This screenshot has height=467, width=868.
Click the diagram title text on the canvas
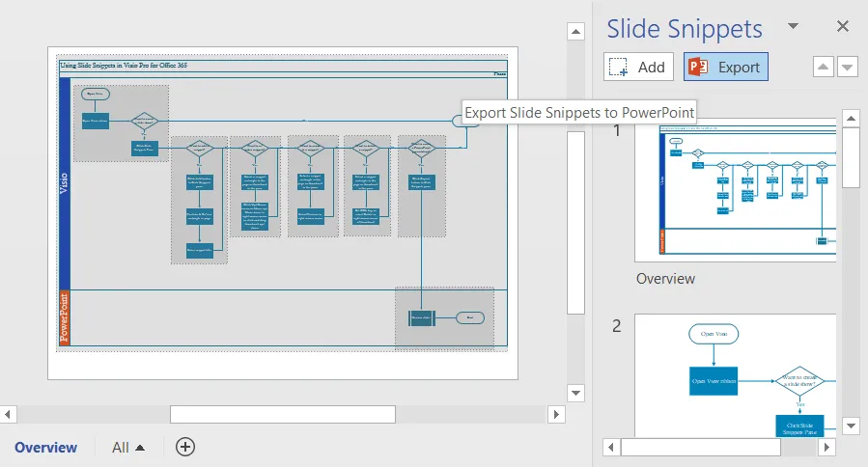tap(124, 66)
